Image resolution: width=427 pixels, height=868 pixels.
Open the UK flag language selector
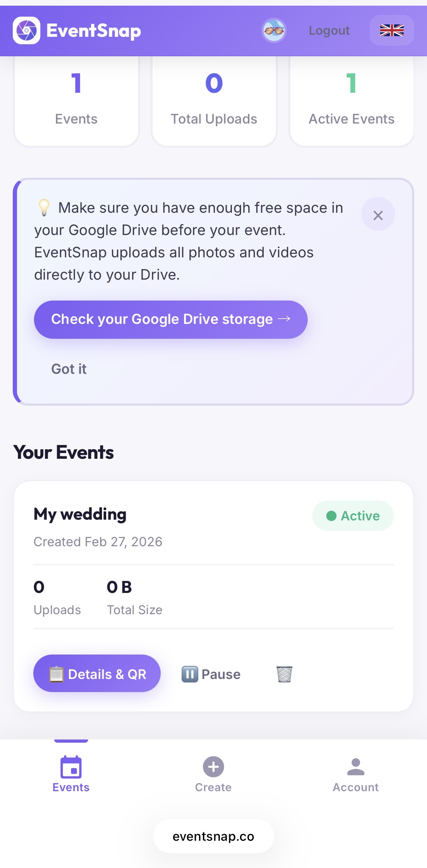tap(392, 30)
